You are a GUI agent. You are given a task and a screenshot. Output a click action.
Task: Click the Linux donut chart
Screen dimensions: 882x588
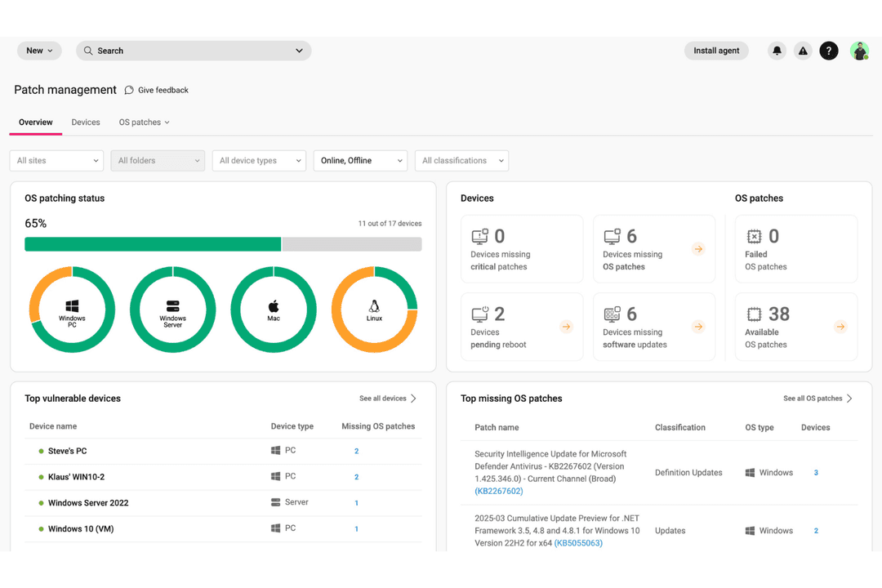click(x=374, y=310)
